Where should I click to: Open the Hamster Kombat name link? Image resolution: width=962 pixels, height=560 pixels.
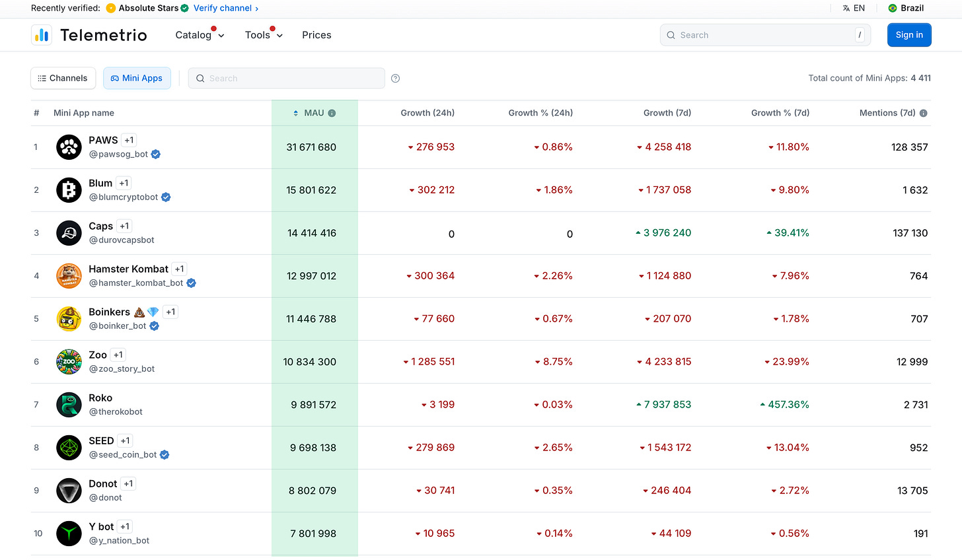click(128, 269)
